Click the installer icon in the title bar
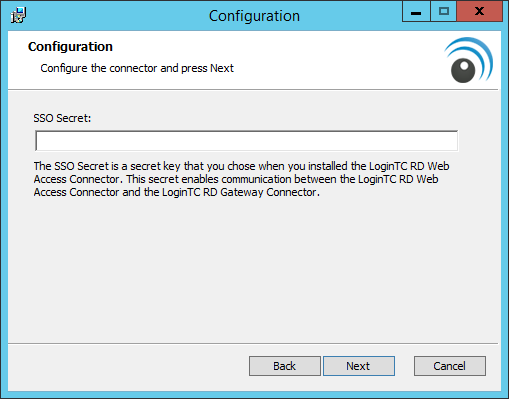 [x=18, y=15]
